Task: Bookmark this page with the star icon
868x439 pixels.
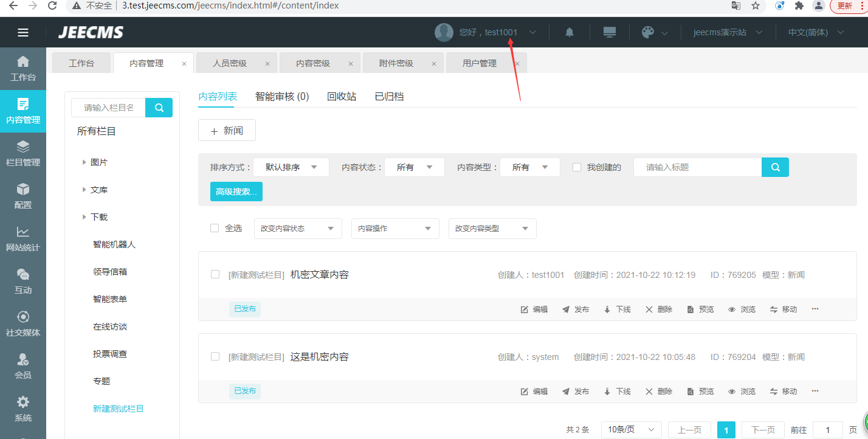Action: [756, 5]
